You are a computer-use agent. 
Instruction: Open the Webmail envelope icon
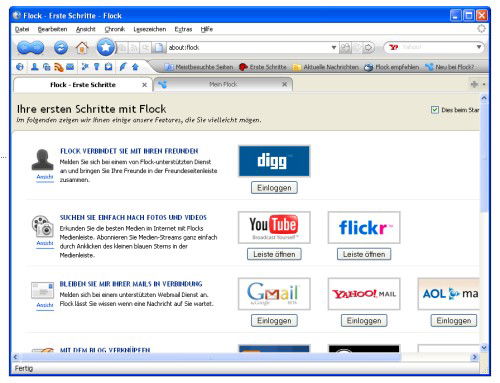point(70,67)
